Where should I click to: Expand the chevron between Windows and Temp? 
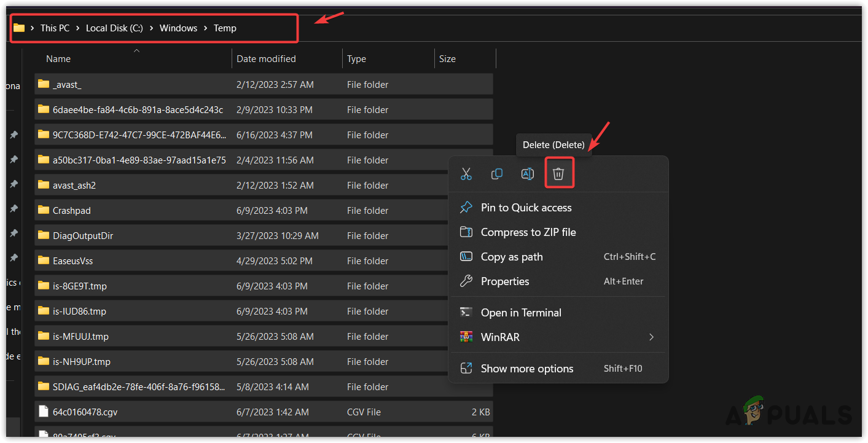click(x=205, y=28)
